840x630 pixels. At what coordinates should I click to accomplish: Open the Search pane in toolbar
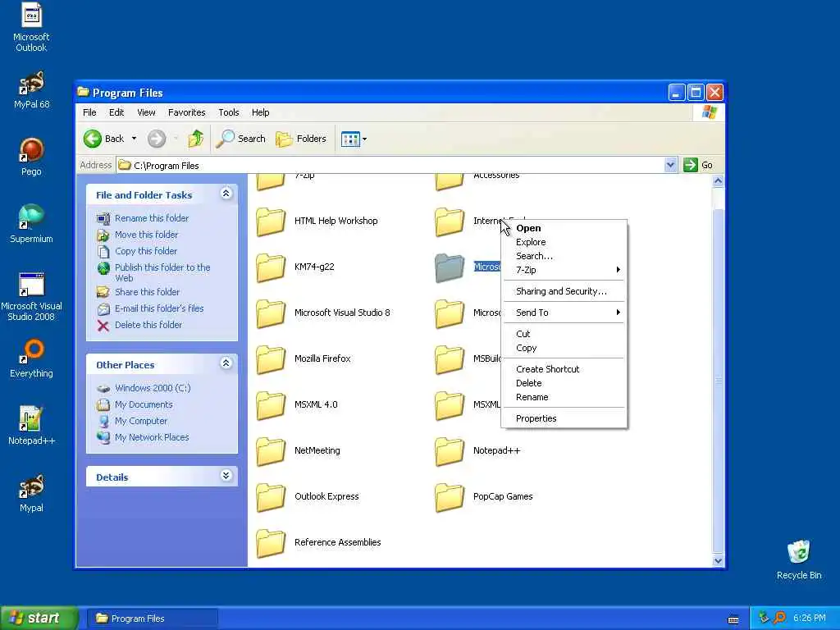(241, 139)
